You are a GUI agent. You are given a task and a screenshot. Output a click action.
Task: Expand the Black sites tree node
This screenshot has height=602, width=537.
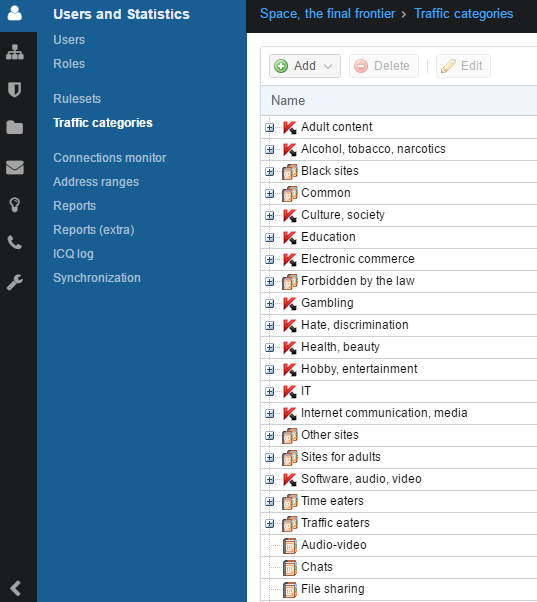(x=269, y=172)
